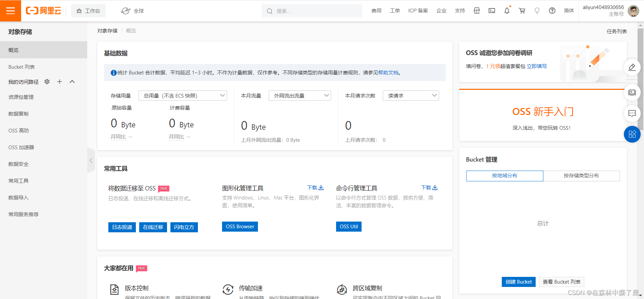
Task: Click the 传输加速 lightning icon
Action: [x=228, y=289]
